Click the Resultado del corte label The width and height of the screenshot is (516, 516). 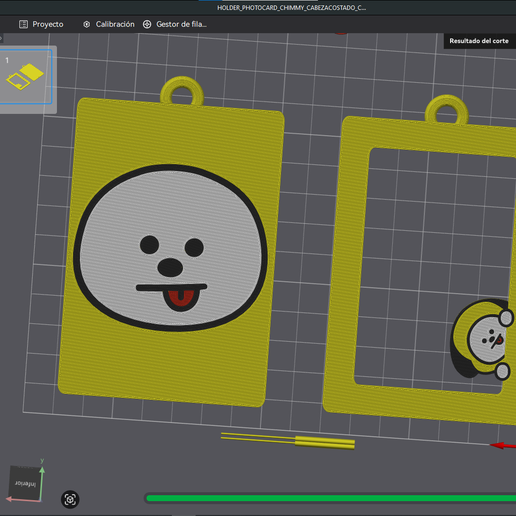479,41
